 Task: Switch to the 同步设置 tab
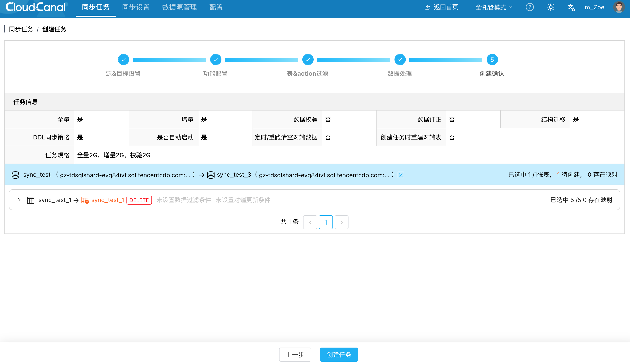pos(136,7)
